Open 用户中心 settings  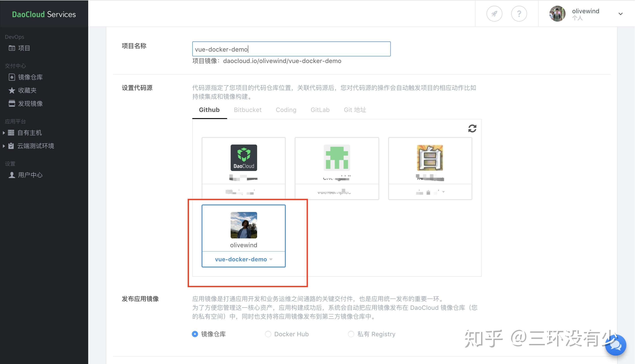(x=30, y=175)
